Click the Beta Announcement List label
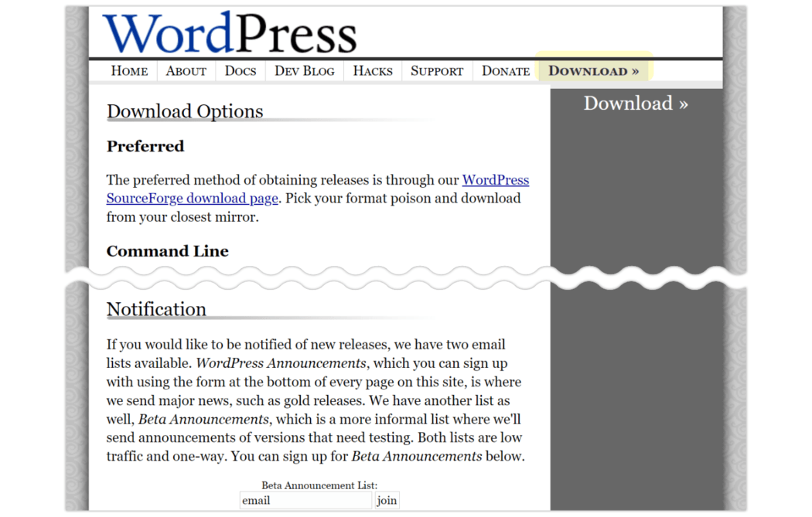Image resolution: width=812 pixels, height=517 pixels. pos(319,485)
